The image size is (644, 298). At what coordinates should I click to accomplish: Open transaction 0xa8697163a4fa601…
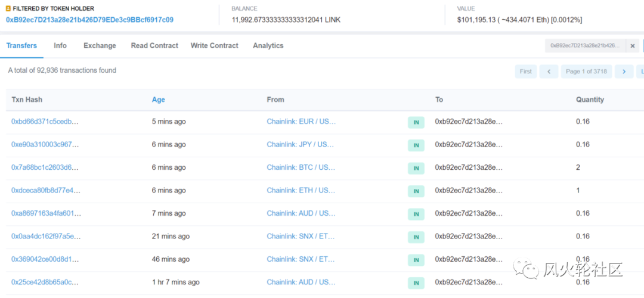tap(47, 213)
